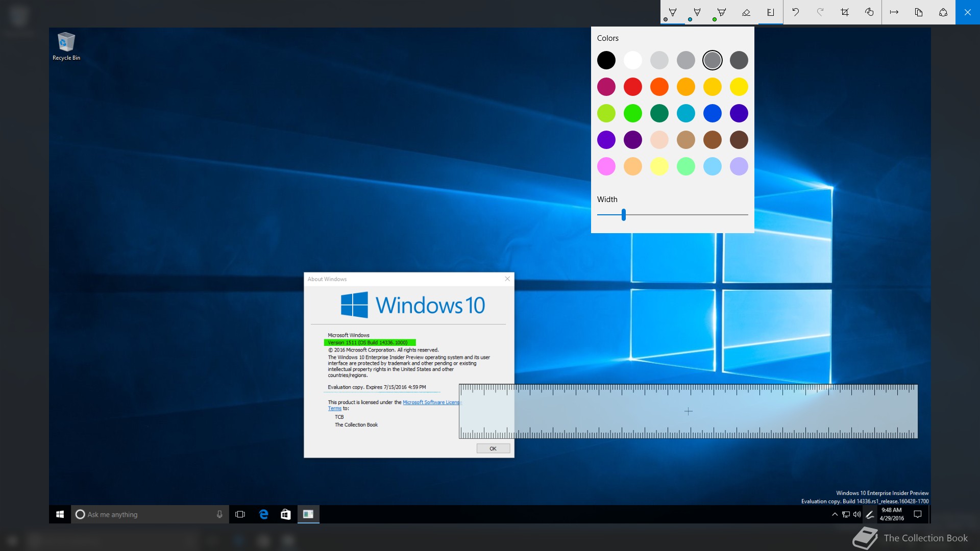
Task: Click OK in About Windows dialog
Action: 493,448
